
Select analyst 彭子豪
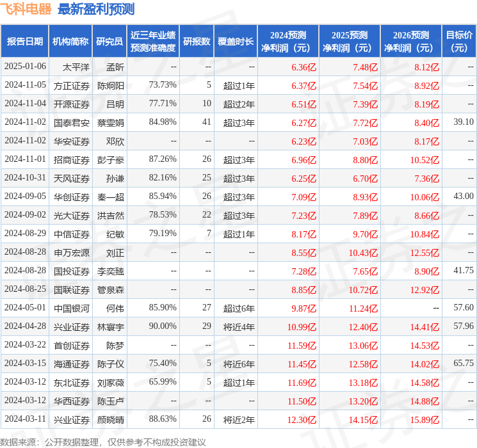tap(111, 160)
